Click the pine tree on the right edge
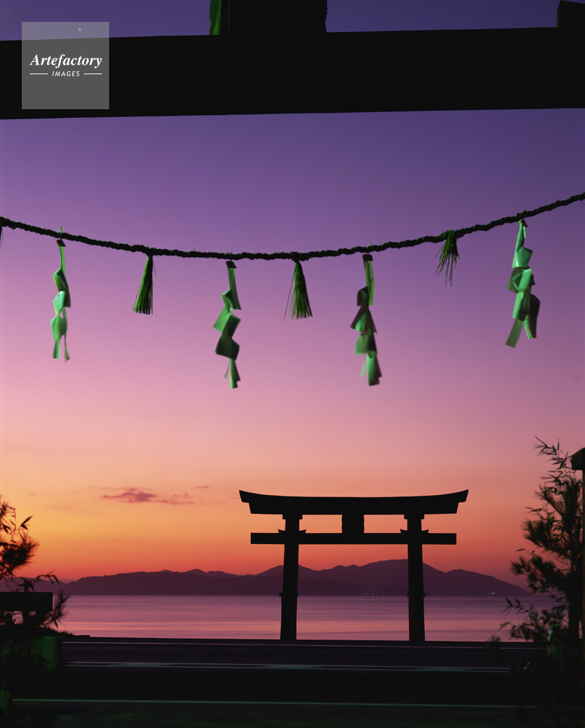 coord(549,553)
